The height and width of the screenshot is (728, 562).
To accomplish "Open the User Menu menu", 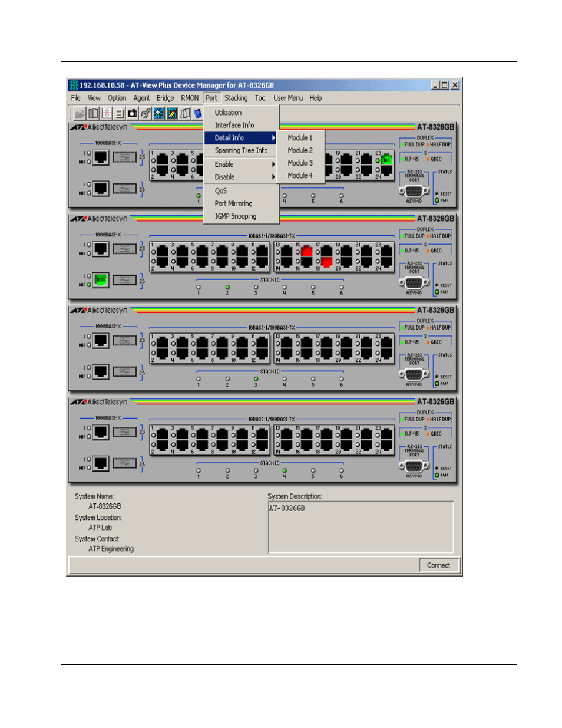I will pyautogui.click(x=289, y=98).
